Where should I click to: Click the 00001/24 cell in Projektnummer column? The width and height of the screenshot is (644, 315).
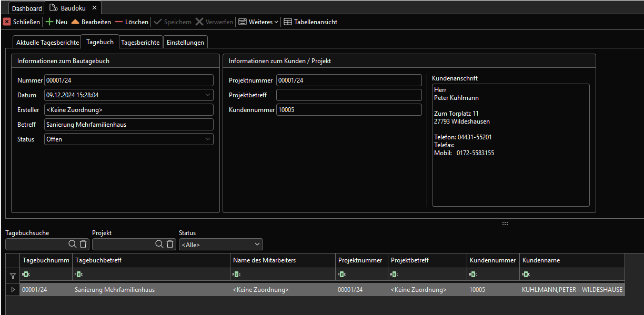(x=362, y=290)
